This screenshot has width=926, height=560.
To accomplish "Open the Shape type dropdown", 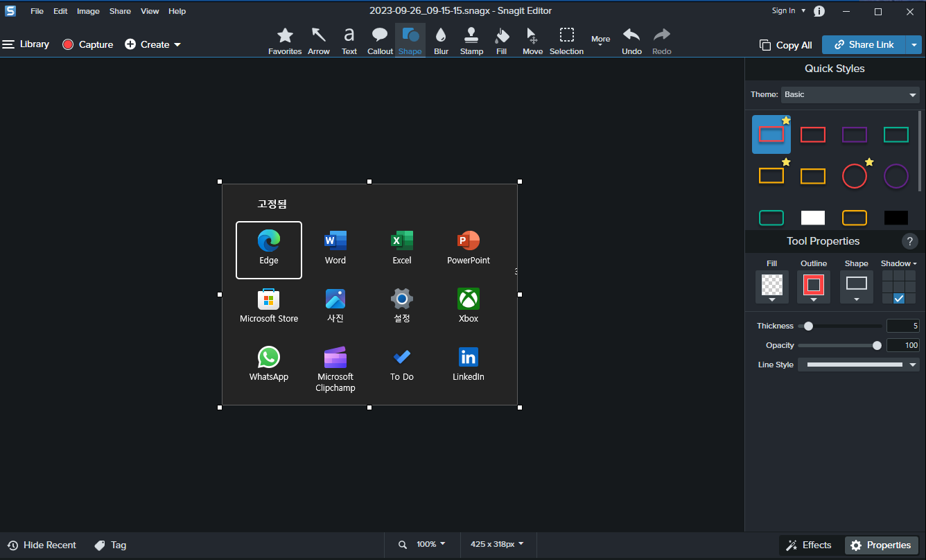I will pos(857,287).
